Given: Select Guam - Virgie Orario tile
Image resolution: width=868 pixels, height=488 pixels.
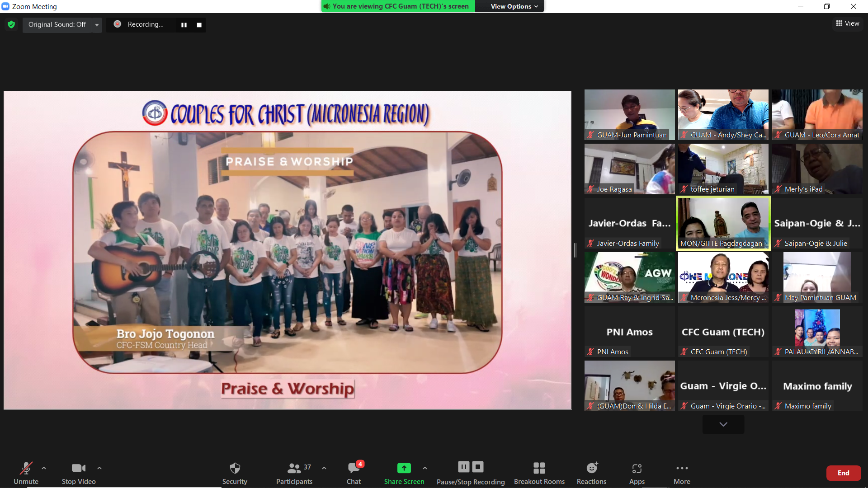Looking at the screenshot, I should point(723,385).
